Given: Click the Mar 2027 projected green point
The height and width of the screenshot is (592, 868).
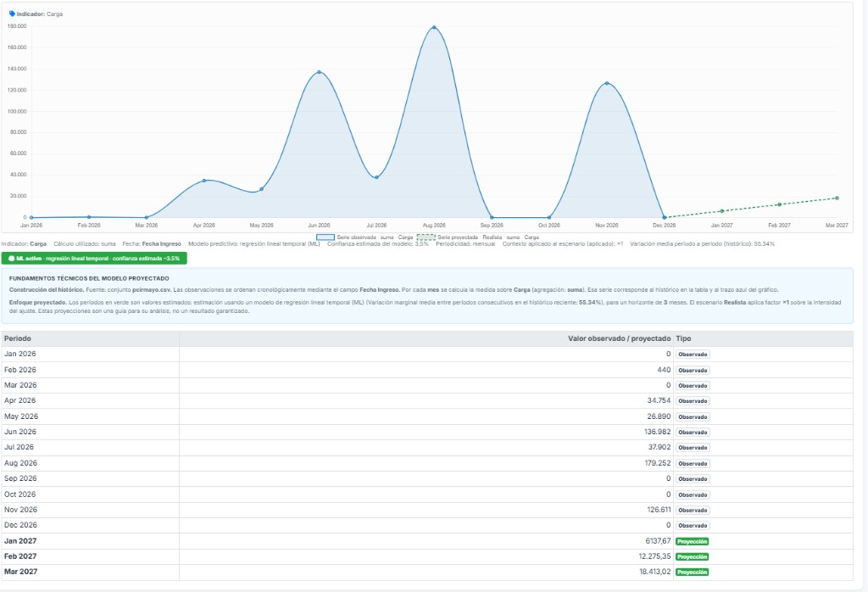Looking at the screenshot, I should coord(837,198).
